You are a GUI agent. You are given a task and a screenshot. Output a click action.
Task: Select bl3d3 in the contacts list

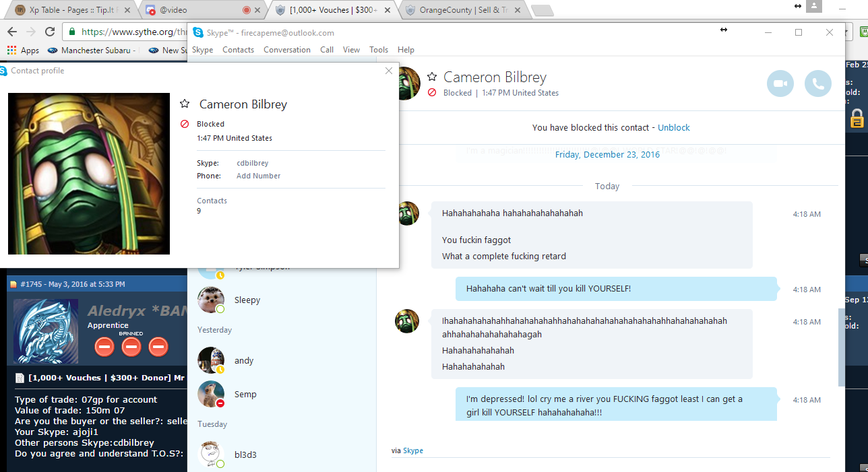click(x=282, y=454)
